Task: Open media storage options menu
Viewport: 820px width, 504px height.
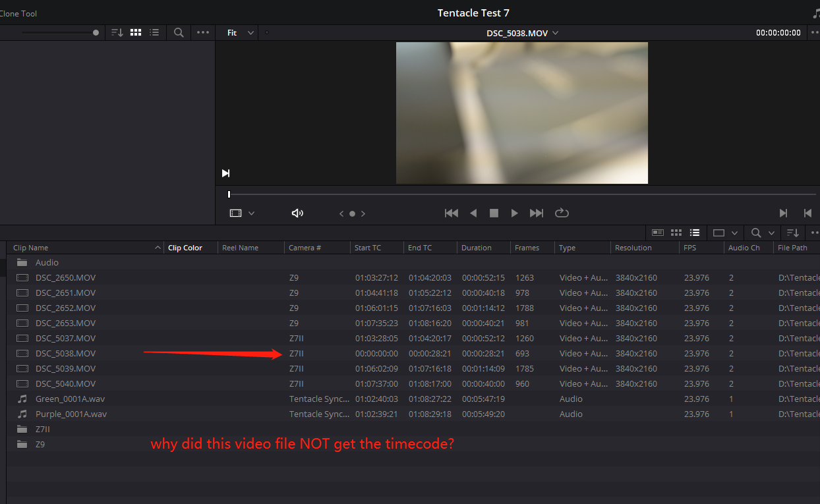Action: click(x=203, y=32)
